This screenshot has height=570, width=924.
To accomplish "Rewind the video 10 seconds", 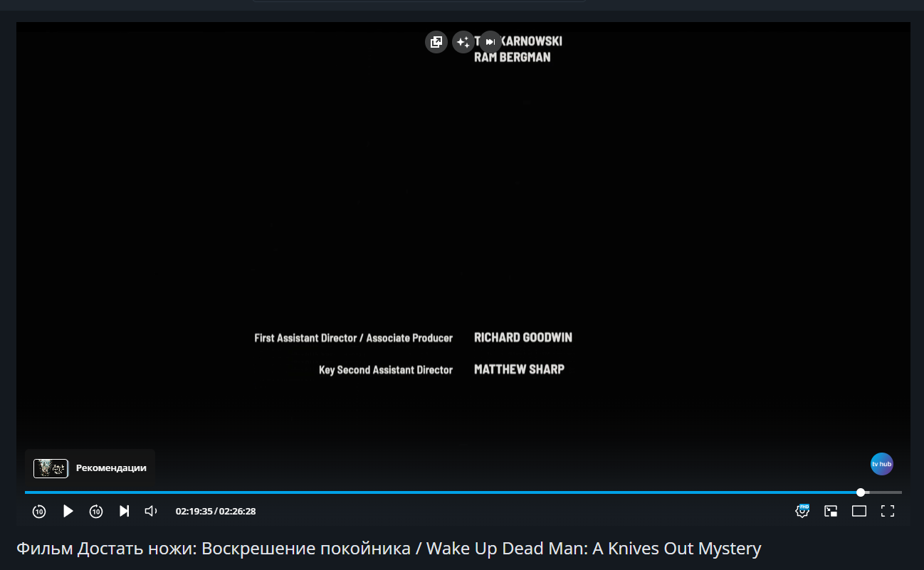I will click(39, 511).
